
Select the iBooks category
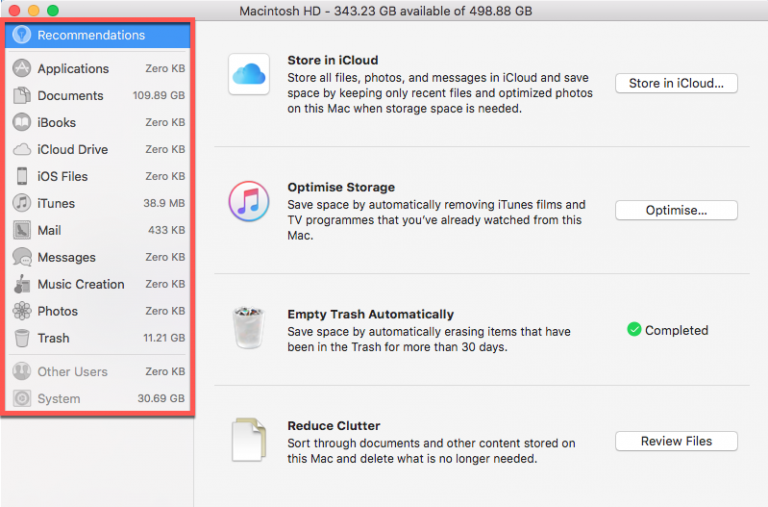coord(97,122)
